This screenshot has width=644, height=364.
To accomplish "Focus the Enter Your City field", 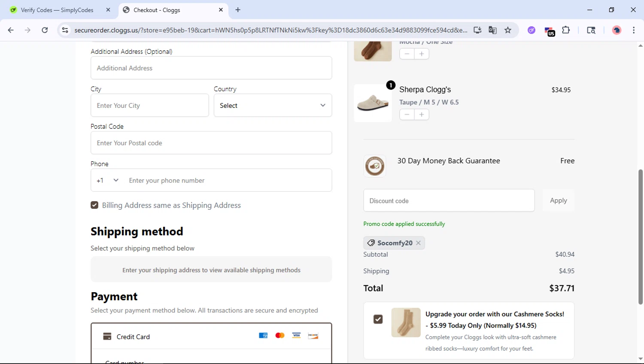I will pyautogui.click(x=149, y=105).
